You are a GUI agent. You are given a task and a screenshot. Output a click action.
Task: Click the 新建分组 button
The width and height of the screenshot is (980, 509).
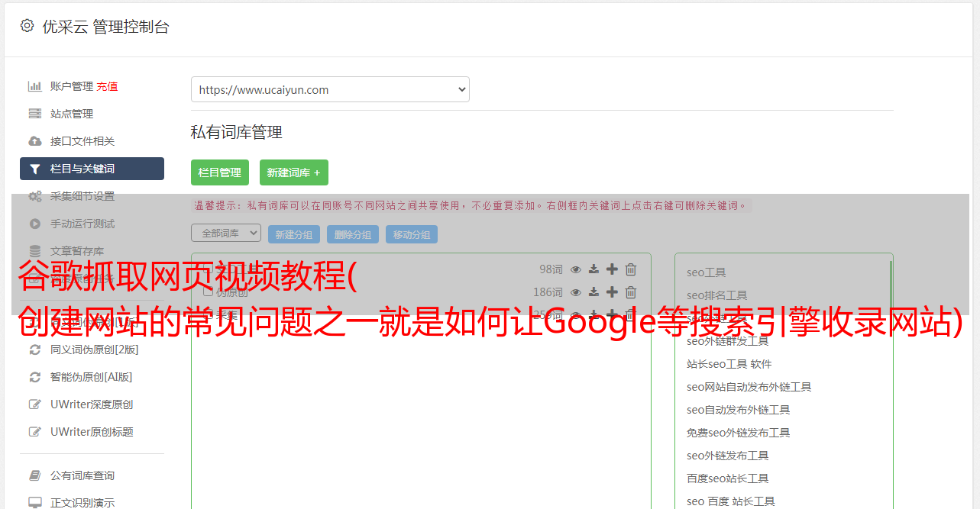[294, 234]
